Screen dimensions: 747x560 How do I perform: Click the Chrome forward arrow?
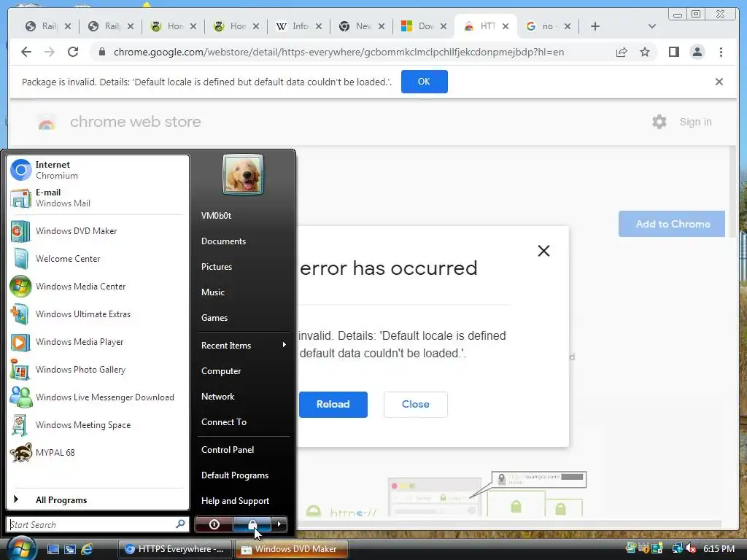pos(50,52)
